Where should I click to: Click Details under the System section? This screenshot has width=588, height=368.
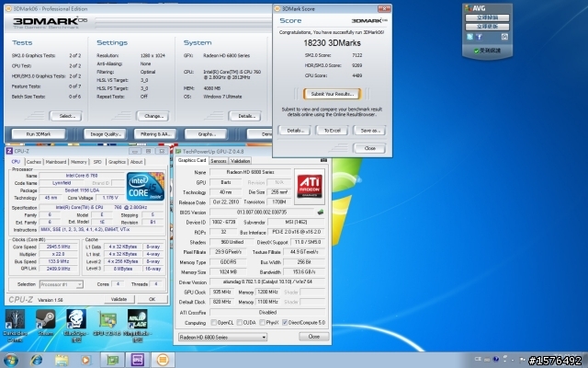[x=245, y=116]
